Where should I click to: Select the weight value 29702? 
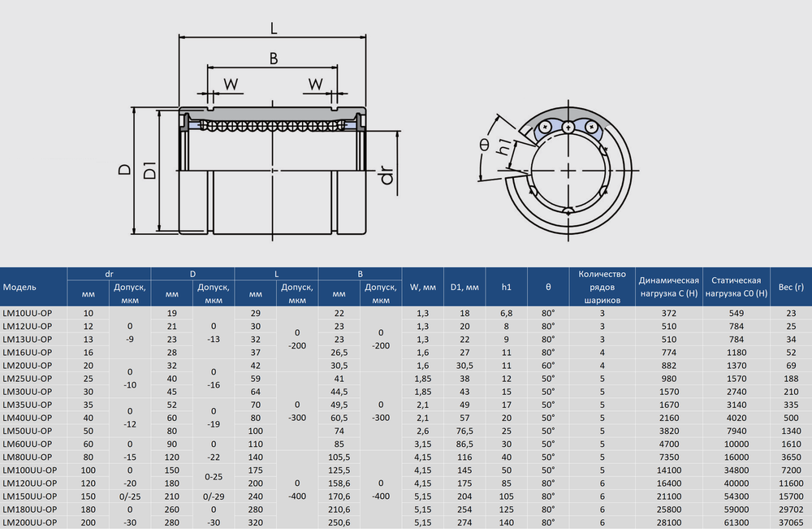791,509
